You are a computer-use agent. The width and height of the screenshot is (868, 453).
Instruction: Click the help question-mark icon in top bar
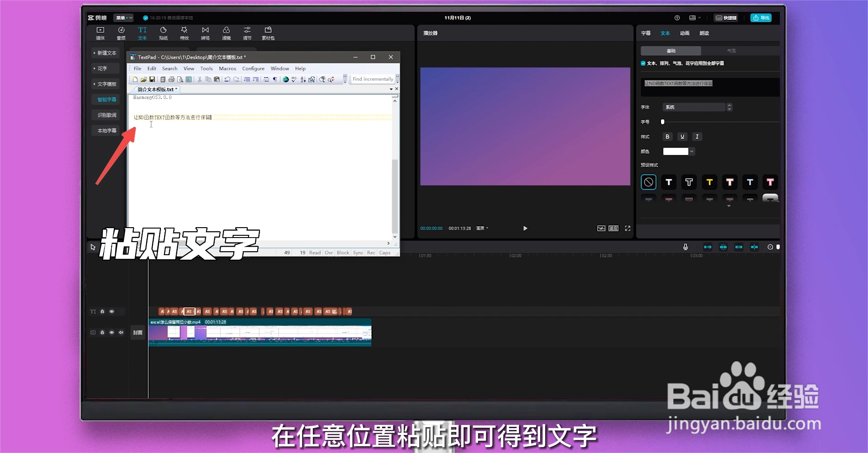point(677,18)
